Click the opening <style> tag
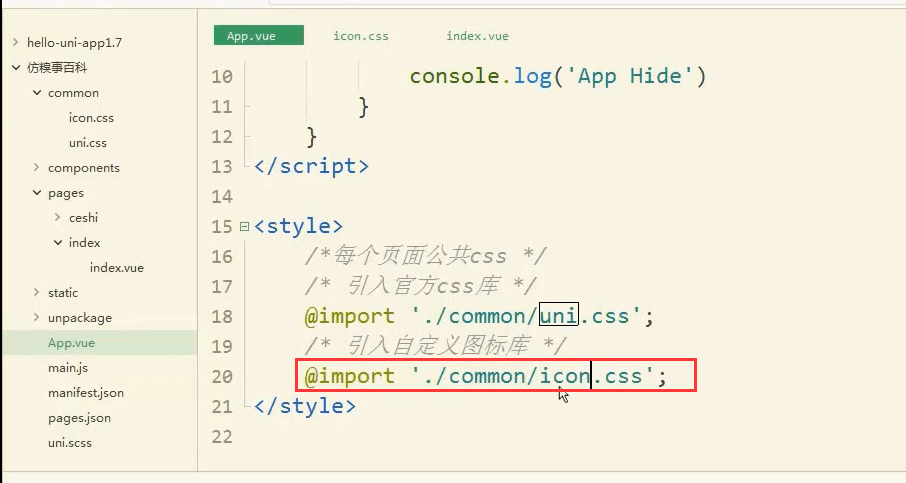906x483 pixels. [x=298, y=226]
